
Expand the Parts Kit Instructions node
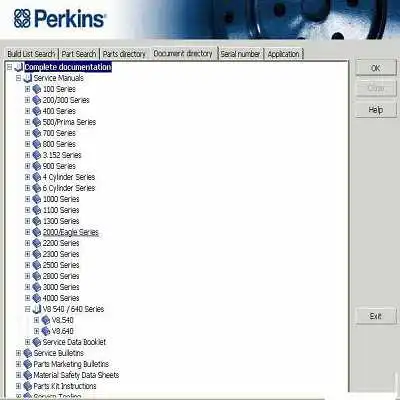pyautogui.click(x=19, y=386)
